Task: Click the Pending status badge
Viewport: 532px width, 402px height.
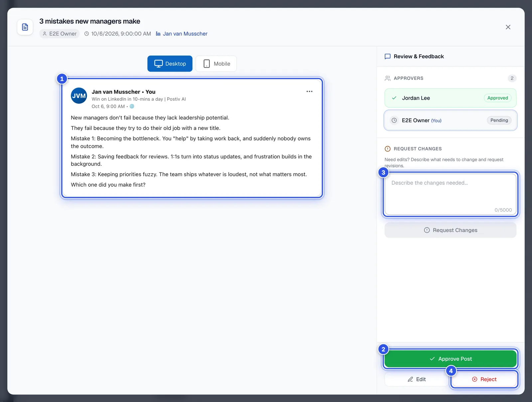Action: pyautogui.click(x=499, y=120)
